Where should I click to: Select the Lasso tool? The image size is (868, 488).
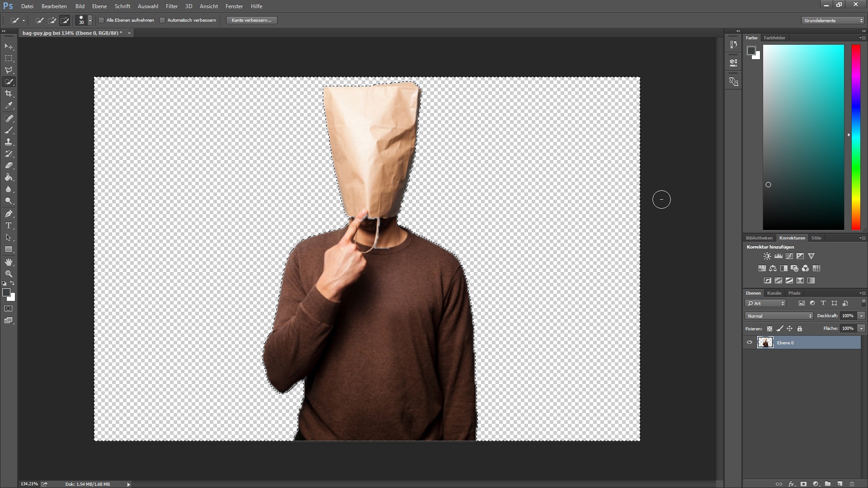click(9, 70)
